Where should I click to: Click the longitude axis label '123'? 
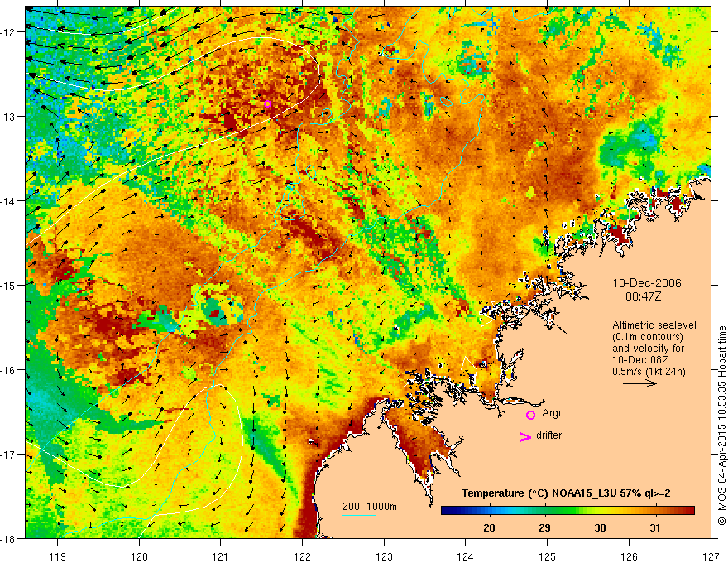tap(384, 556)
